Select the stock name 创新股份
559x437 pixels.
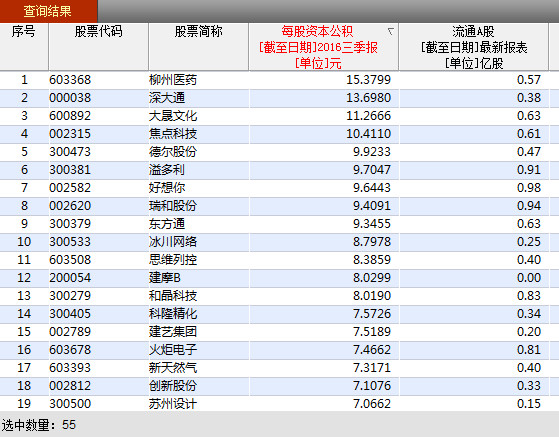(x=173, y=386)
